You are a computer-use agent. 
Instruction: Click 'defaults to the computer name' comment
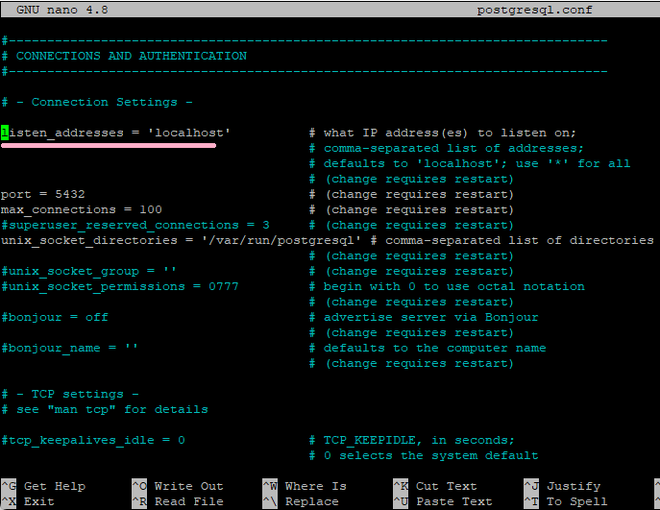[434, 348]
